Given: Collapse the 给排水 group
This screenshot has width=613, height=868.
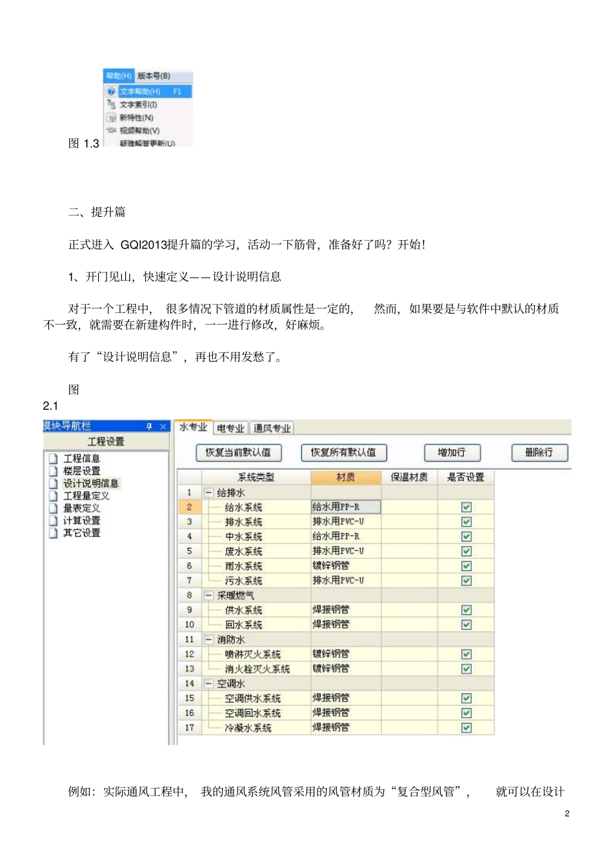Looking at the screenshot, I should [209, 492].
